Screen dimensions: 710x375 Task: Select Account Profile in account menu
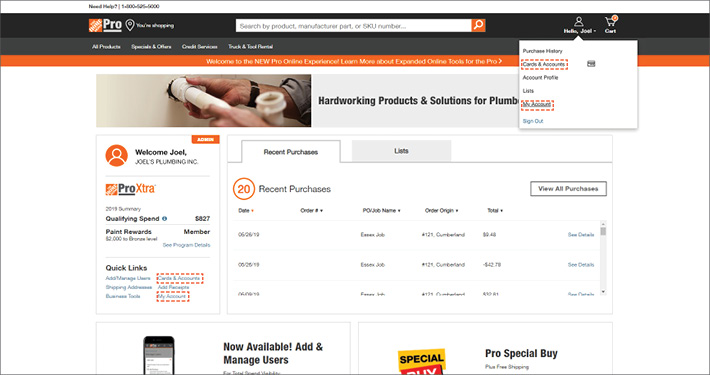(x=540, y=77)
